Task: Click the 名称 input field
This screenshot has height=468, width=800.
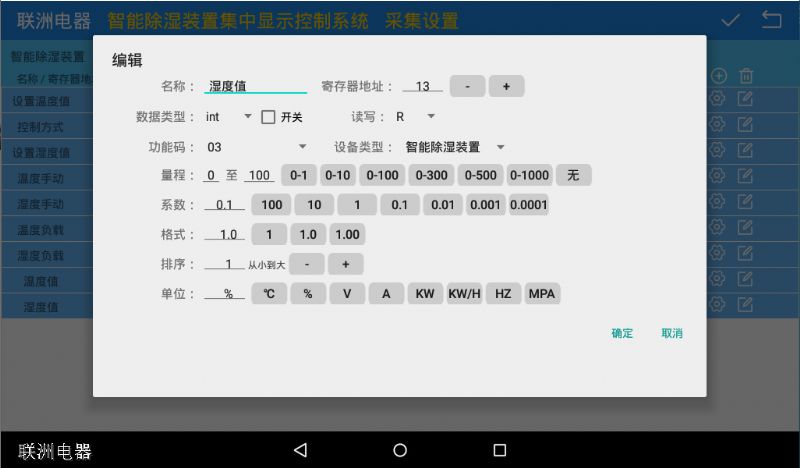Action: (256, 87)
